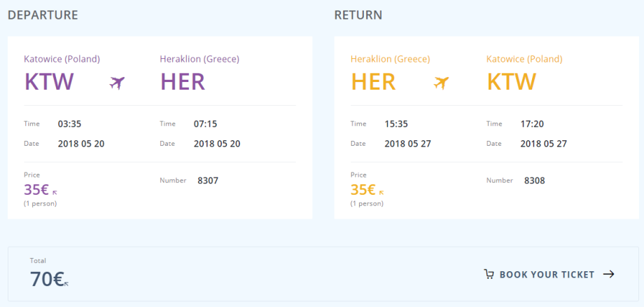Click the Return section heading

click(358, 15)
